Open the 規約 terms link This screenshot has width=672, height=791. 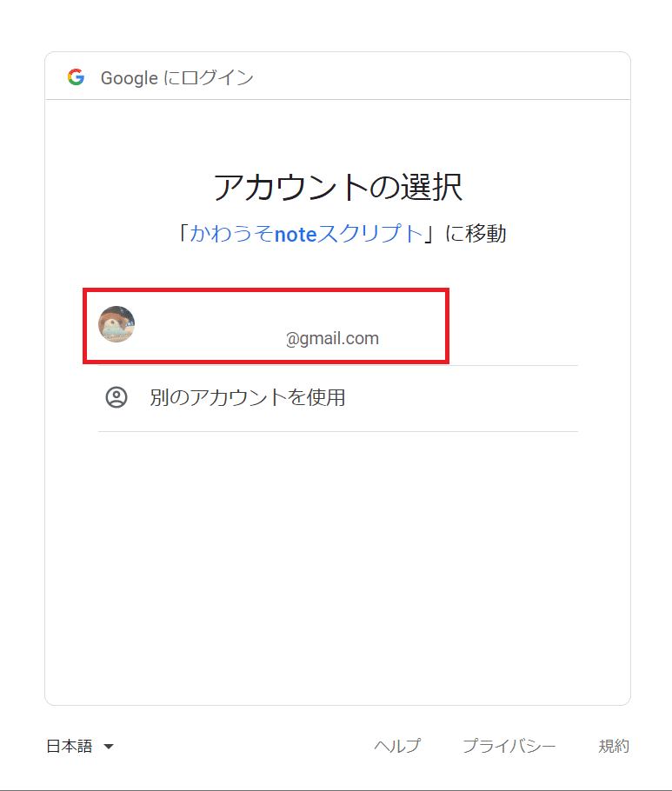tap(614, 746)
